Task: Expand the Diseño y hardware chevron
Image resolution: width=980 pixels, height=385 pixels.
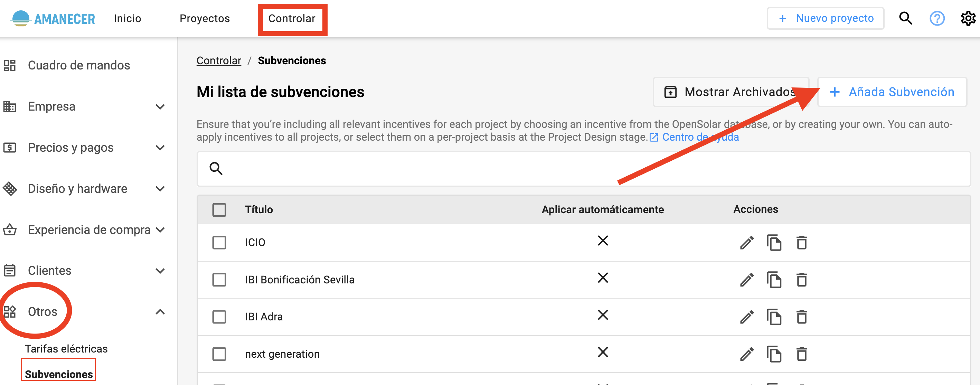Action: point(160,189)
